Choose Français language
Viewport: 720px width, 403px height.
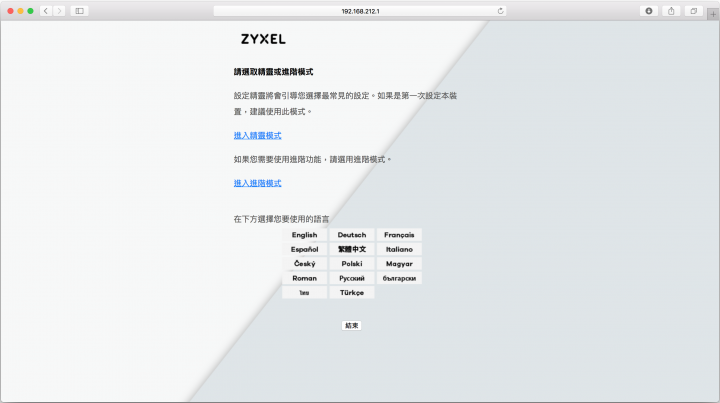click(x=399, y=235)
